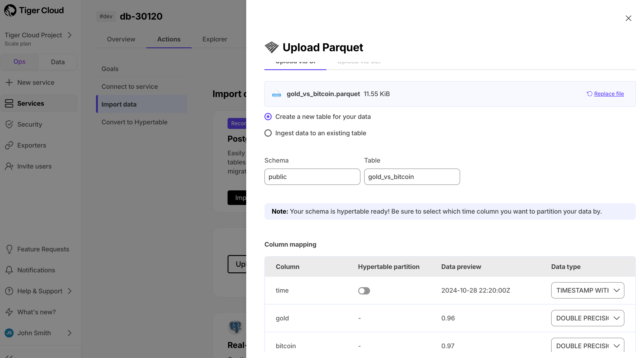Expand the Tiger Cloud Project chevron
644x358 pixels.
coord(69,35)
